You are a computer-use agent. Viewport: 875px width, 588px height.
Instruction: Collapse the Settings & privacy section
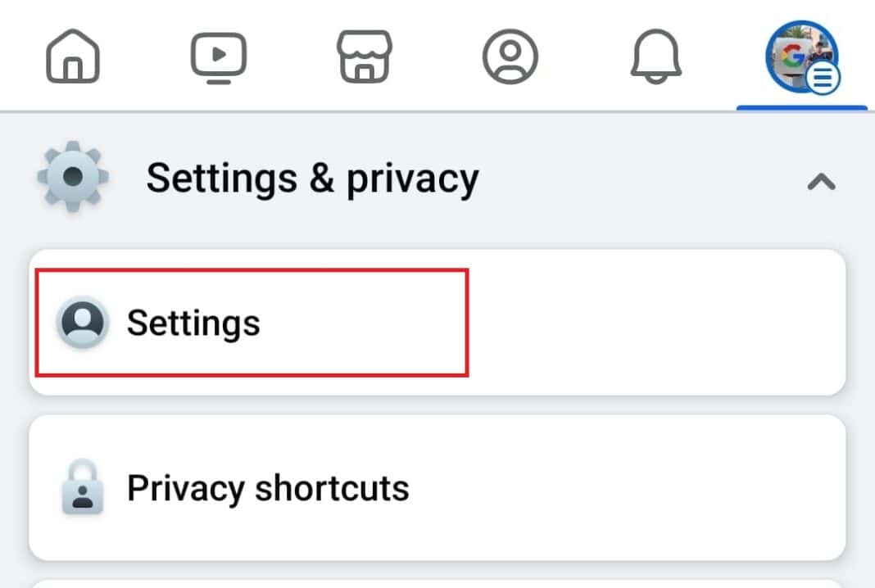tap(822, 182)
